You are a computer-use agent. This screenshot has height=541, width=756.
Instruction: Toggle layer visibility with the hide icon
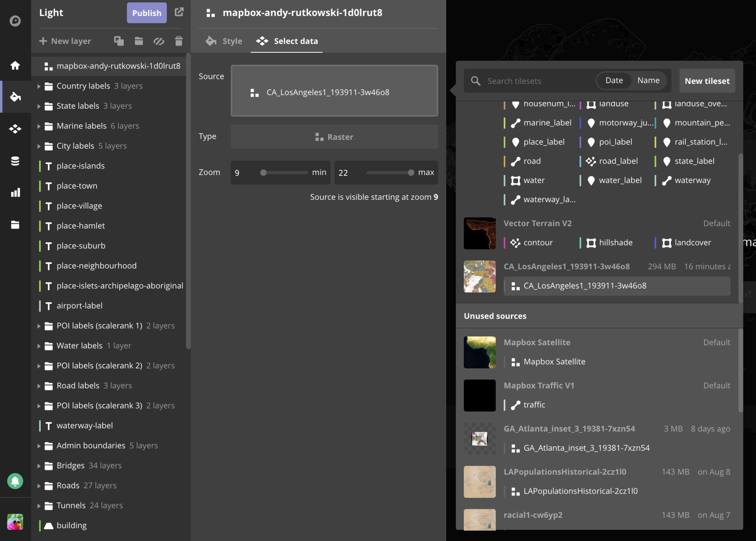coord(159,41)
